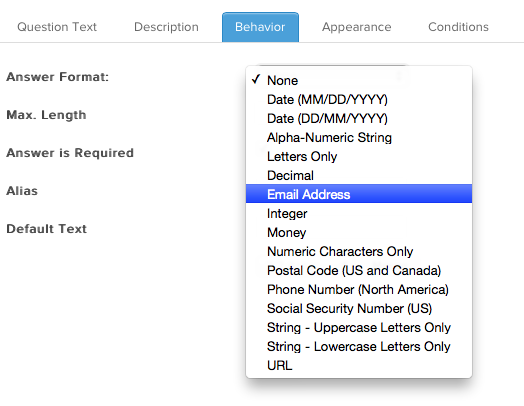Viewport: 524px width, 406px height.
Task: Open the Conditions tab
Action: (458, 27)
